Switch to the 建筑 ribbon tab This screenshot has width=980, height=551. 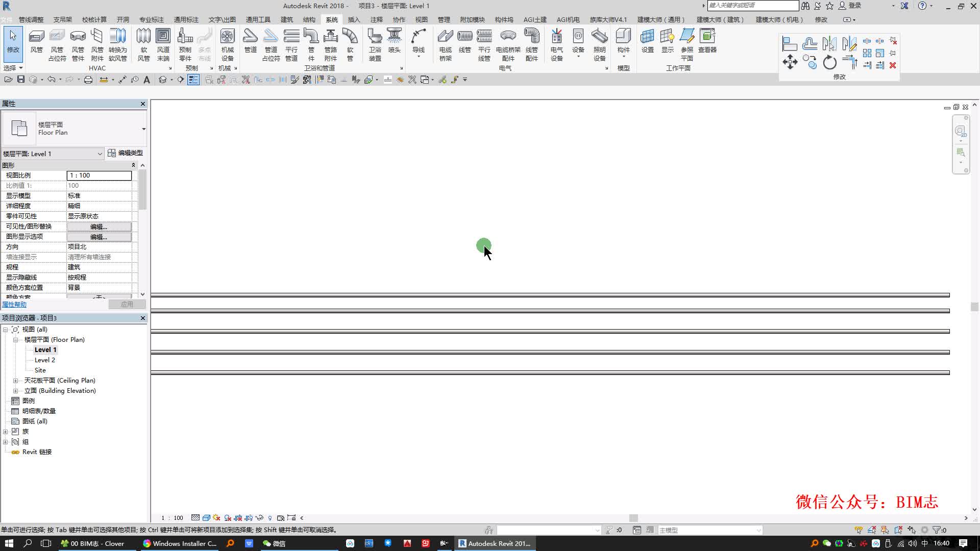(x=286, y=19)
